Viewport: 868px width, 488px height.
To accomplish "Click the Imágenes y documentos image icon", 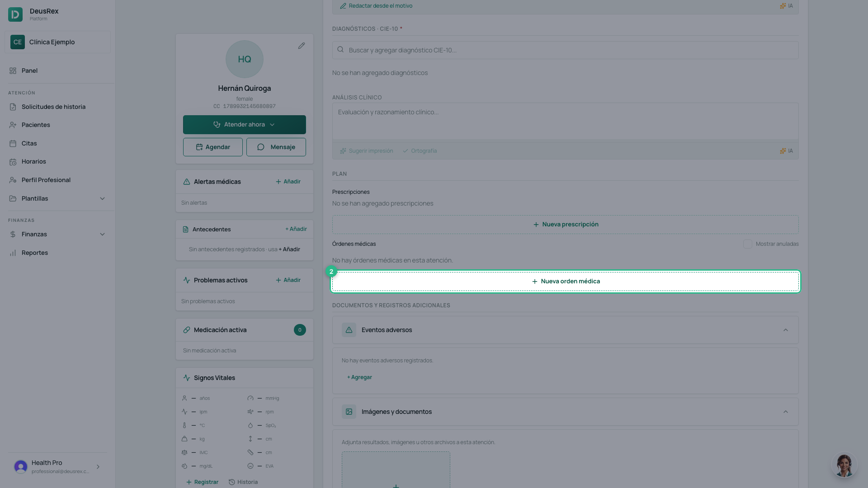I will click(349, 412).
